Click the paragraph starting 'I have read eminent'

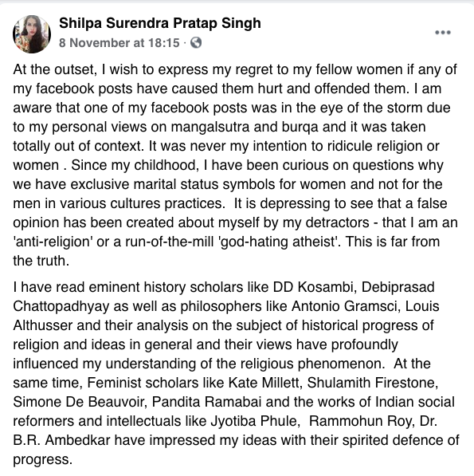coord(236,373)
